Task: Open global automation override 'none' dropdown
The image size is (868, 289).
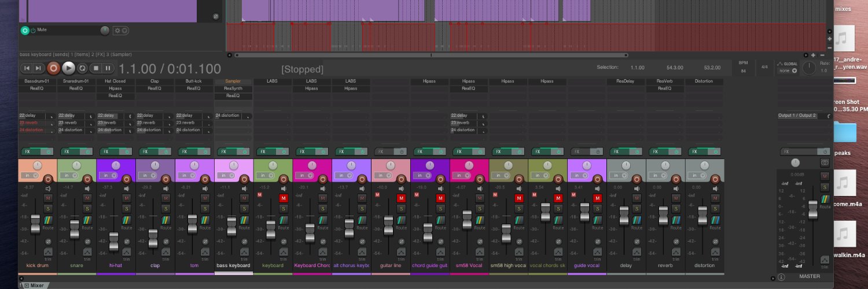Action: (x=787, y=71)
